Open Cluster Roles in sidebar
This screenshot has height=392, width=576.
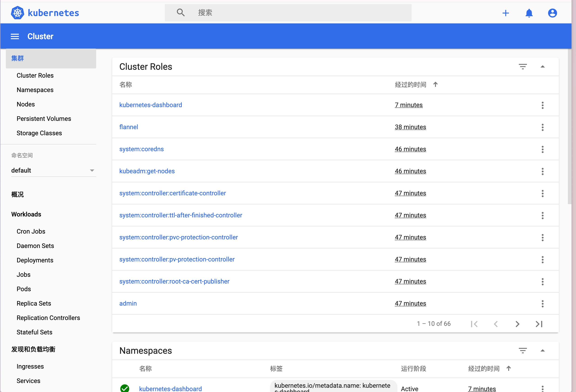35,75
